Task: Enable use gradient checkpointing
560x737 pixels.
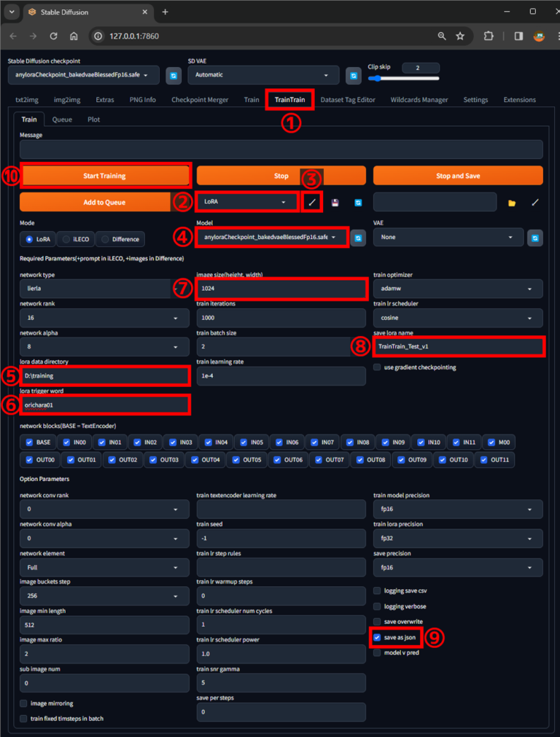Action: point(378,367)
